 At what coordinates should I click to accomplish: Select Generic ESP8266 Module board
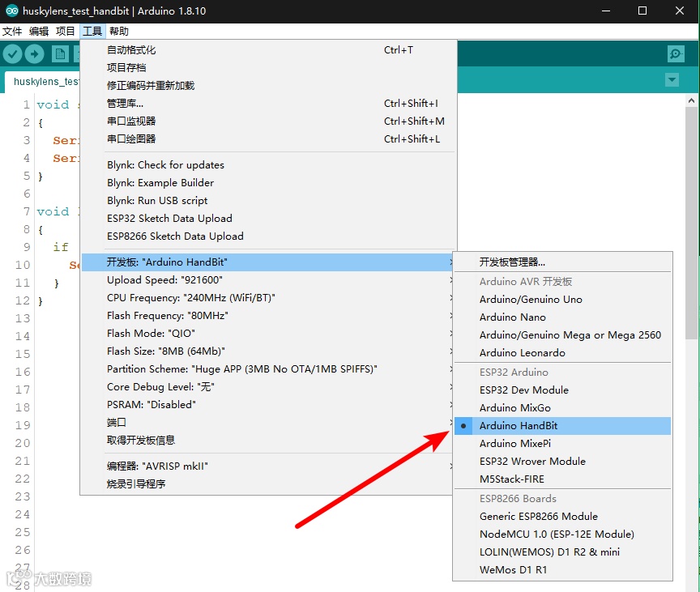tap(562, 517)
